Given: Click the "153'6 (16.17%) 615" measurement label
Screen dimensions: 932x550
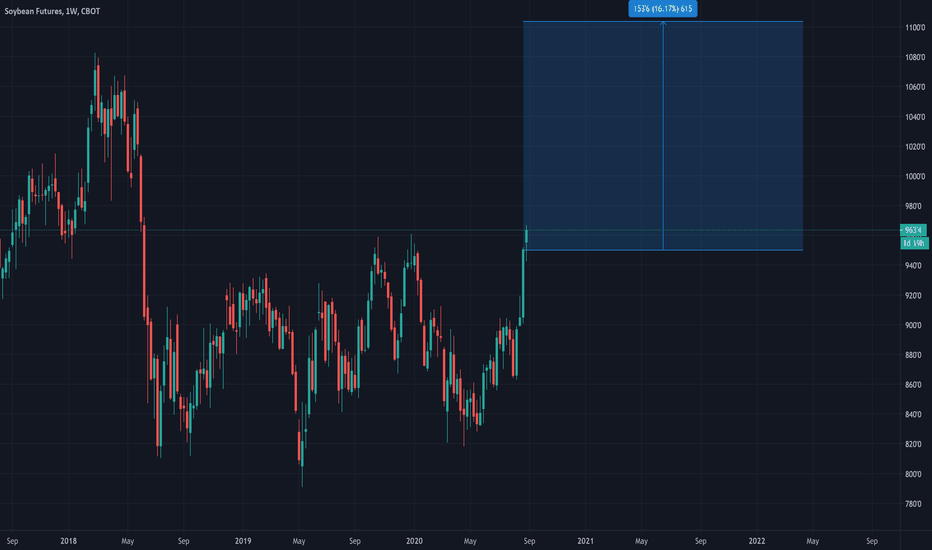Looking at the screenshot, I should [x=663, y=9].
